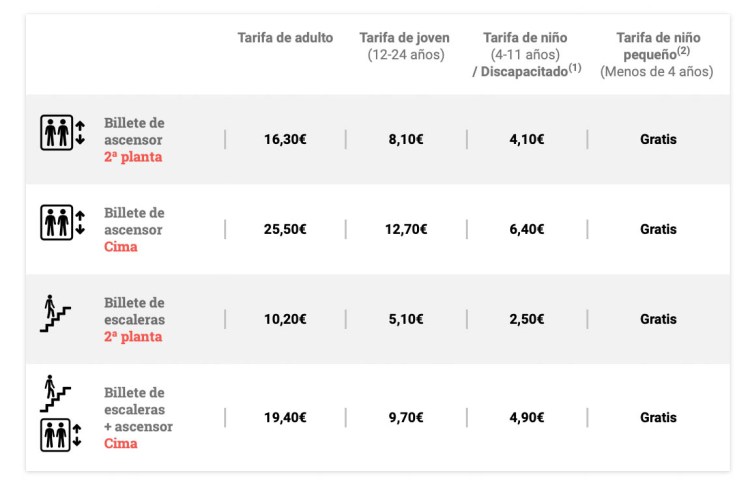Viewport: 750px width, 488px height.
Task: Click 'Gratis' in the elevator 2ª planta row
Action: tap(658, 139)
